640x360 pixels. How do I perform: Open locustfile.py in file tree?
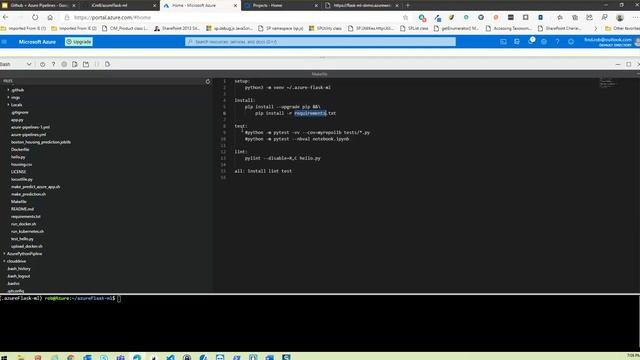tap(22, 179)
